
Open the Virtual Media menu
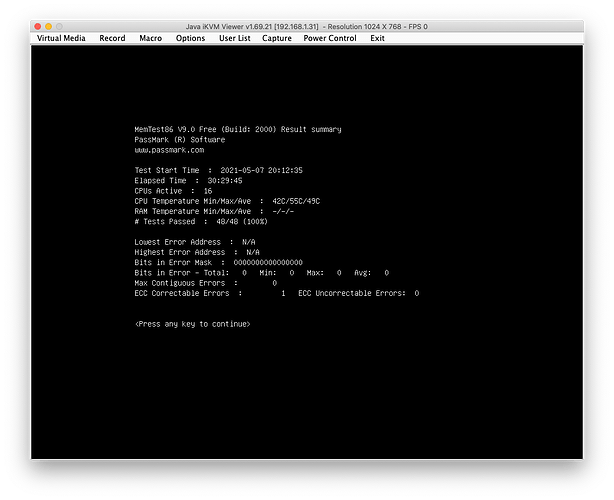[61, 38]
